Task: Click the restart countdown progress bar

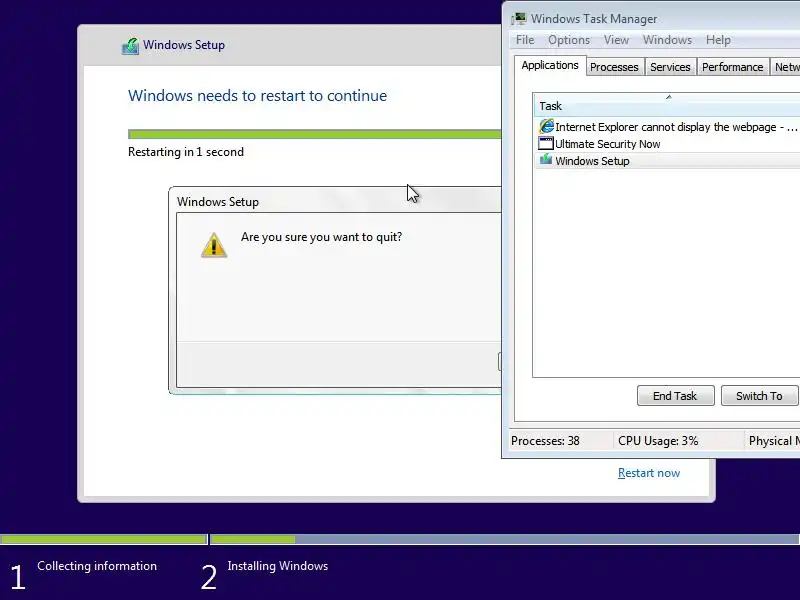Action: pyautogui.click(x=314, y=134)
